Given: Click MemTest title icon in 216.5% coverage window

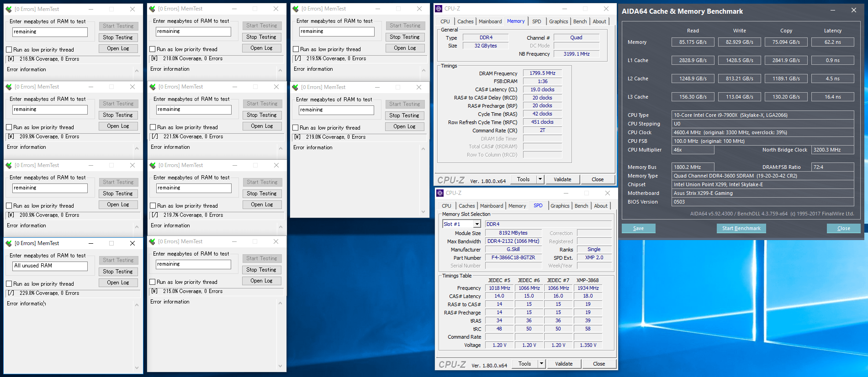Looking at the screenshot, I should pos(8,9).
